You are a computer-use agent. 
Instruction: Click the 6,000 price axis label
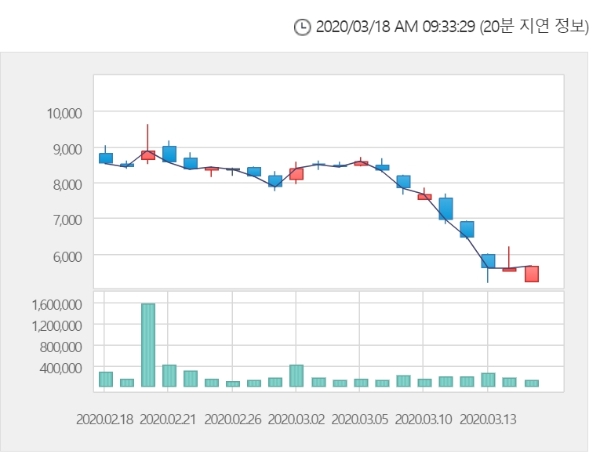(x=67, y=256)
